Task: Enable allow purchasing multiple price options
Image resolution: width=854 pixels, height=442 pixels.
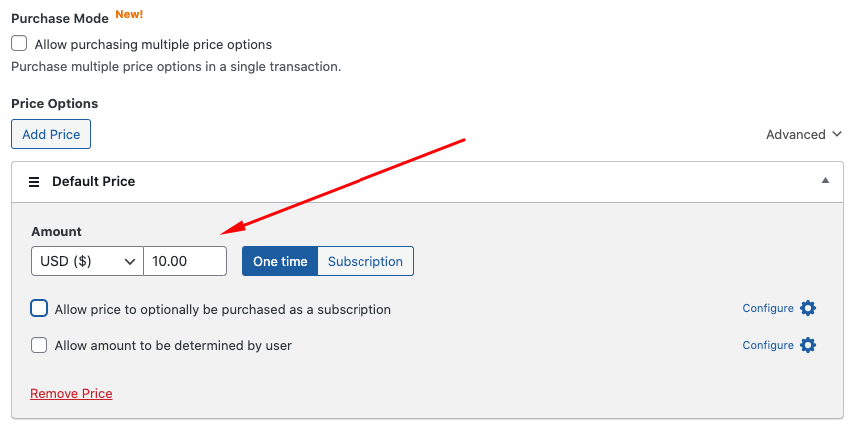Action: click(x=19, y=44)
